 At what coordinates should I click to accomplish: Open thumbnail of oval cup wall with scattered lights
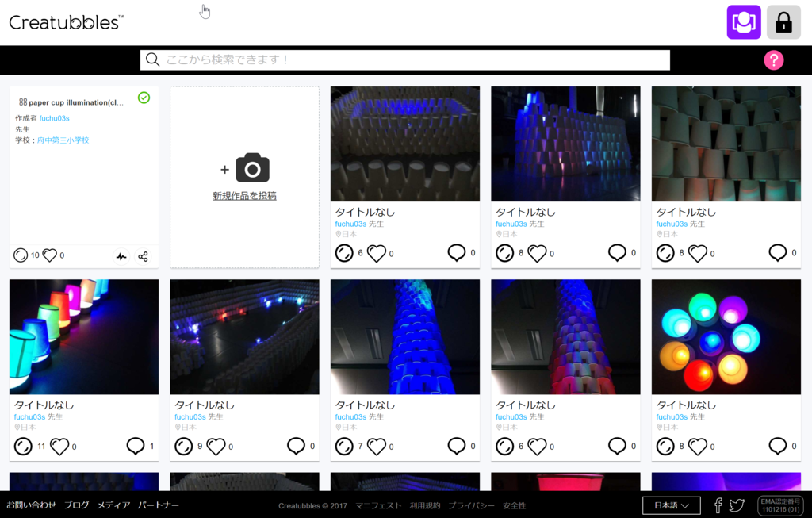pyautogui.click(x=244, y=337)
